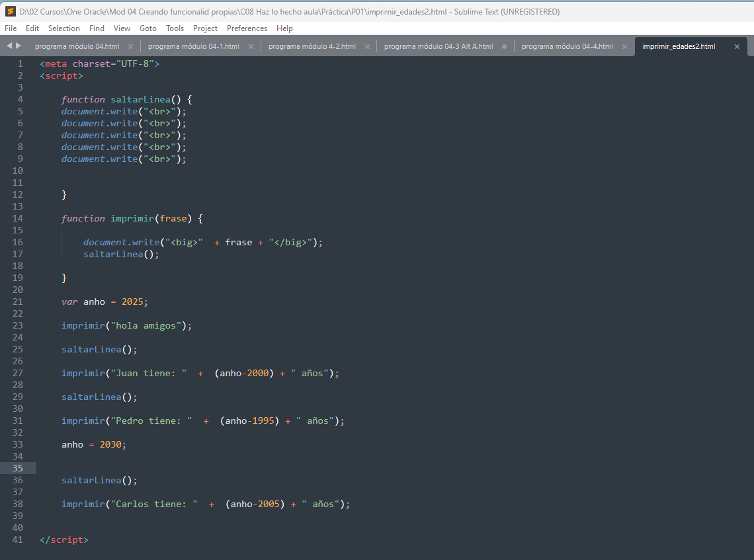This screenshot has height=560, width=754.
Task: Close the programa módulo 04-1.html tab
Action: pyautogui.click(x=251, y=47)
